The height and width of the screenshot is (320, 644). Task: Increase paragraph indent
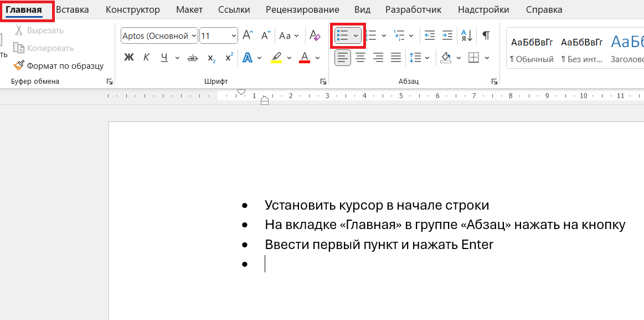(x=447, y=35)
